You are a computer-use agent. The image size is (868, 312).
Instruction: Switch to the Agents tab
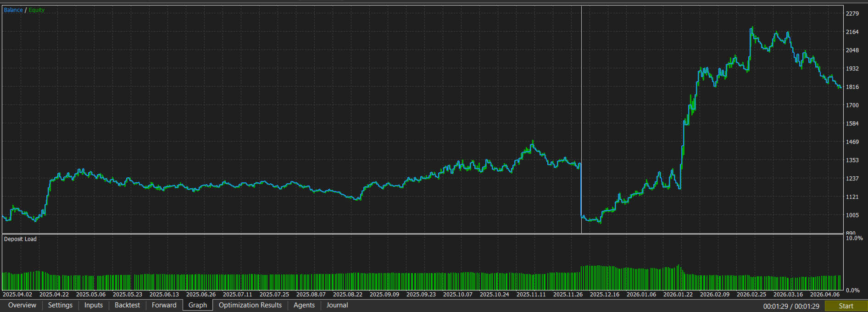(x=304, y=305)
